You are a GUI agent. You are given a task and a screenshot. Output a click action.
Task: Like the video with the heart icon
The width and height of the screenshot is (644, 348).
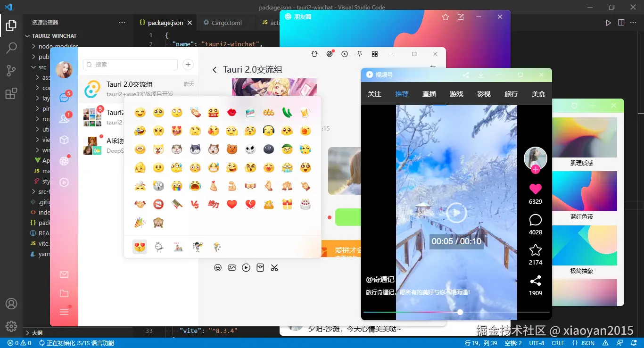[x=536, y=189]
